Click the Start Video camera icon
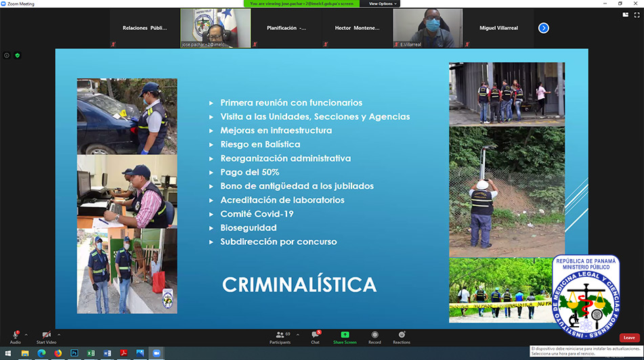644x360 pixels. click(47, 334)
